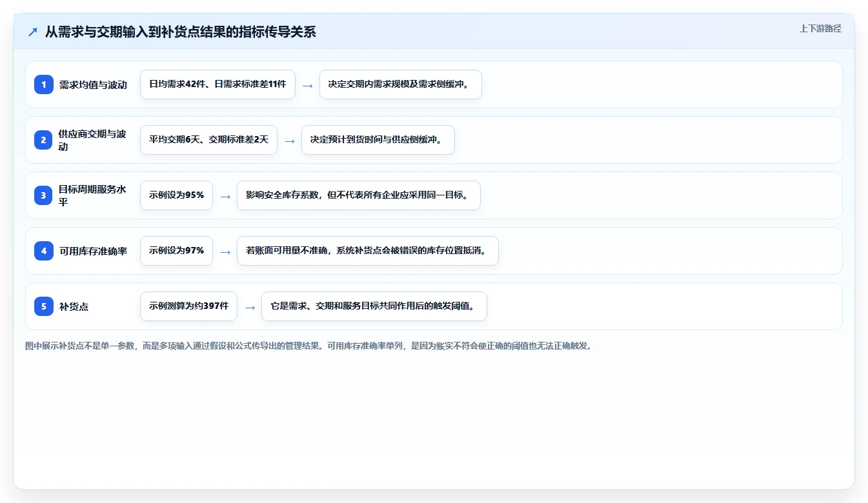Screen dimensions: 868x503
Task: Click the step number 3 badge
Action: click(x=44, y=195)
